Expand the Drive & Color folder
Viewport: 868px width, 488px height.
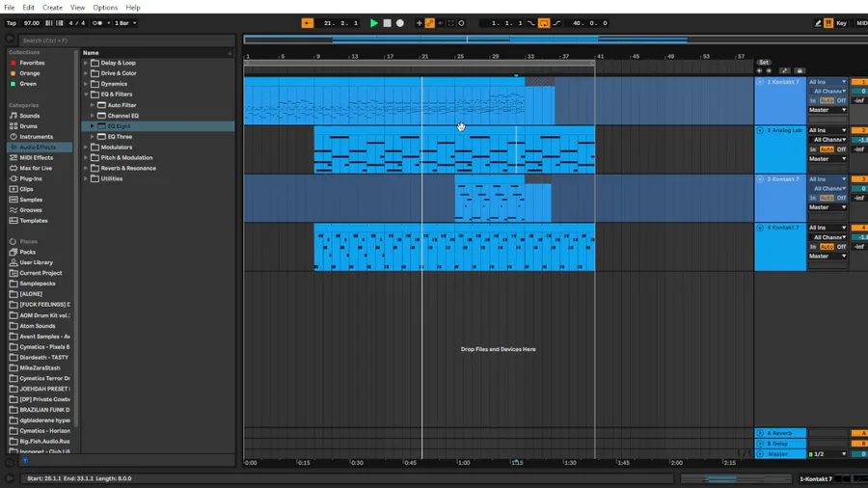click(x=86, y=73)
